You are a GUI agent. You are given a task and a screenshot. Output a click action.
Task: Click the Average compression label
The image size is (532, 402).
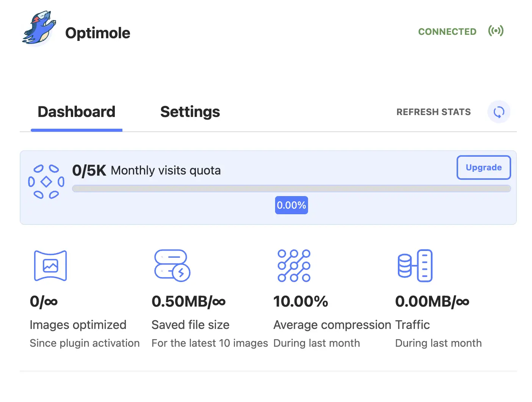coord(332,325)
